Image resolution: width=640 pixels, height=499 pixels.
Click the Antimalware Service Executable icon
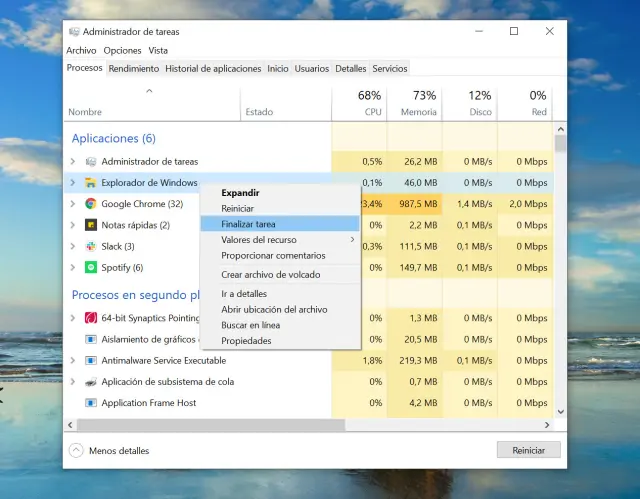point(90,360)
